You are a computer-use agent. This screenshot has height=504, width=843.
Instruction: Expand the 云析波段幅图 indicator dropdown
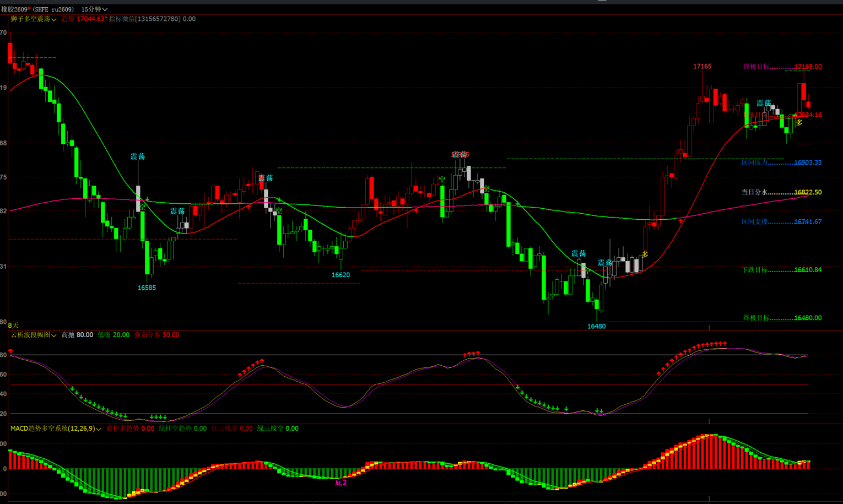(x=33, y=335)
